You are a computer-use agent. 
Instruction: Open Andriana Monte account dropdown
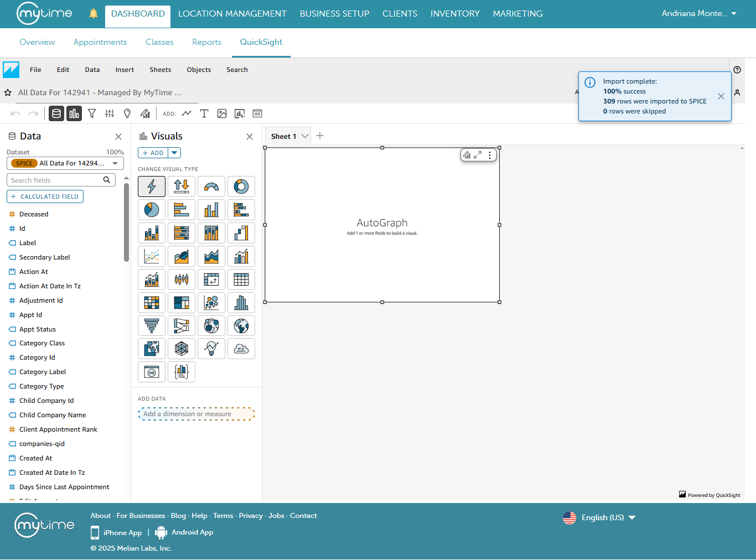coord(699,13)
